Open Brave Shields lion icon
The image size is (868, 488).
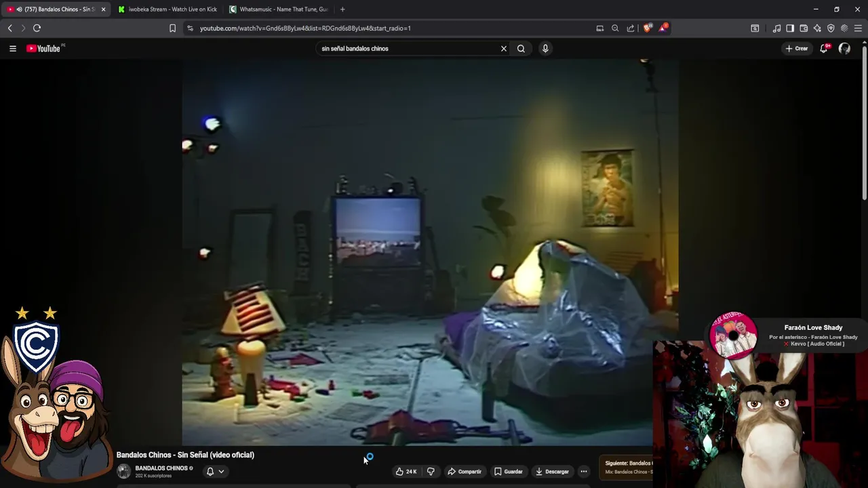click(x=647, y=28)
